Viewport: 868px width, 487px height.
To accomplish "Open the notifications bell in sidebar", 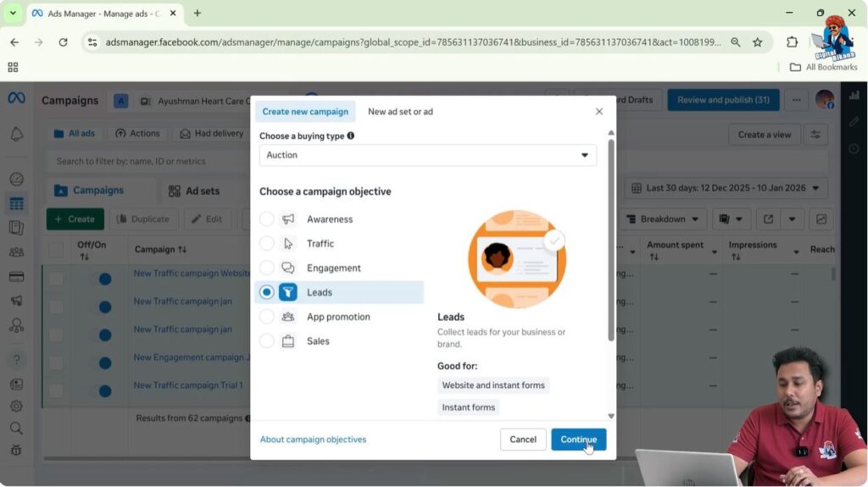I will [x=17, y=134].
